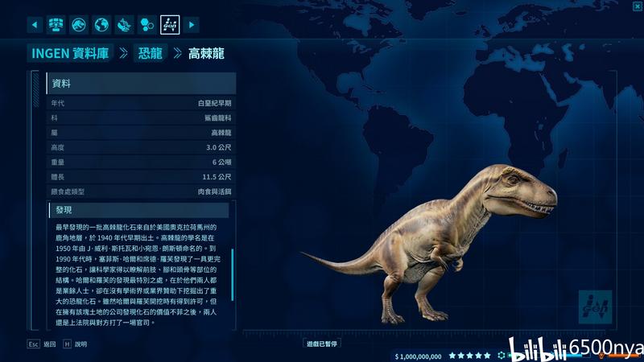
Task: Open the control room management tab icon
Action: pyautogui.click(x=56, y=25)
